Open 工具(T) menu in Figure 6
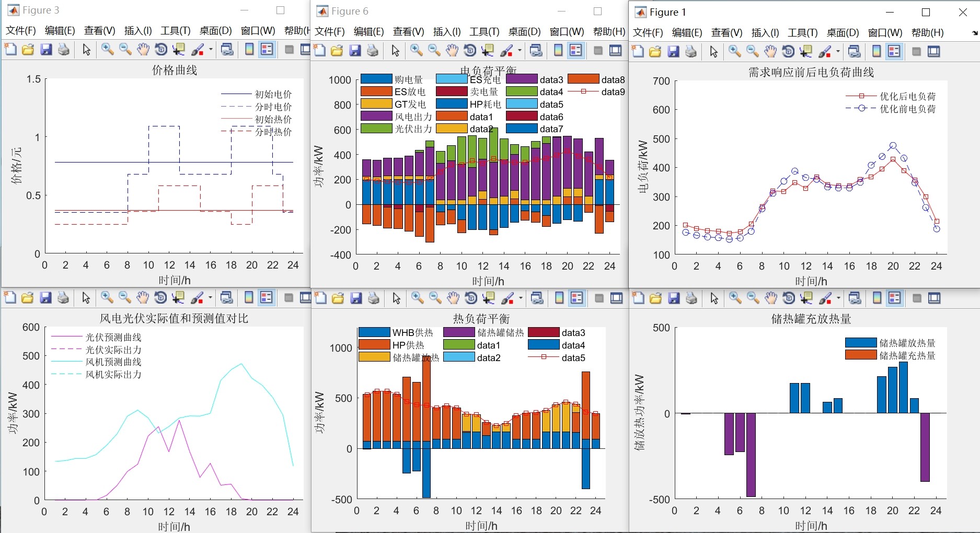This screenshot has height=533, width=980. coord(484,31)
